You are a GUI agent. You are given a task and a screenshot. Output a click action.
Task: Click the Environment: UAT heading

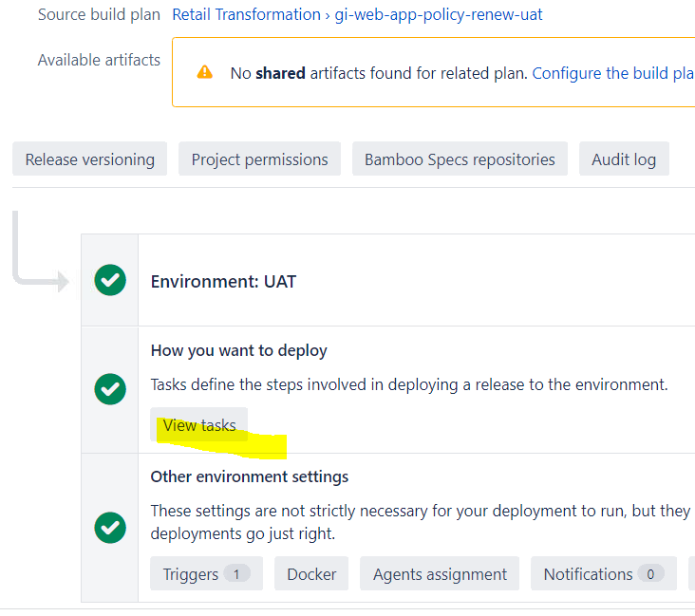[223, 282]
